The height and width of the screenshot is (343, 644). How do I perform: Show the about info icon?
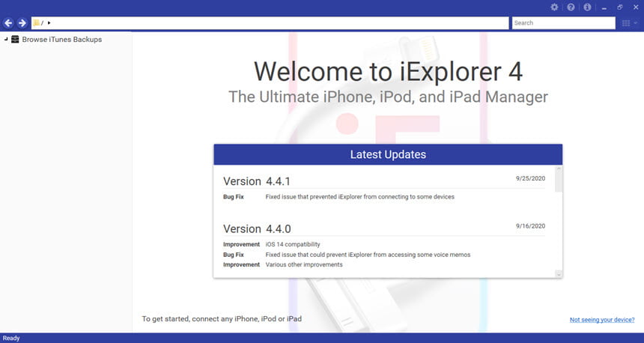point(587,7)
